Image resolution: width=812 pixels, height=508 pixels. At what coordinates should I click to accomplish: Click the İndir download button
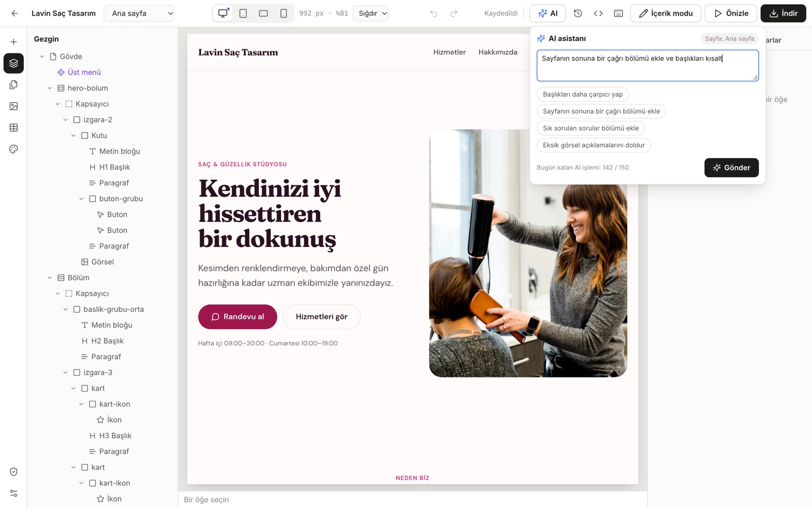[783, 13]
